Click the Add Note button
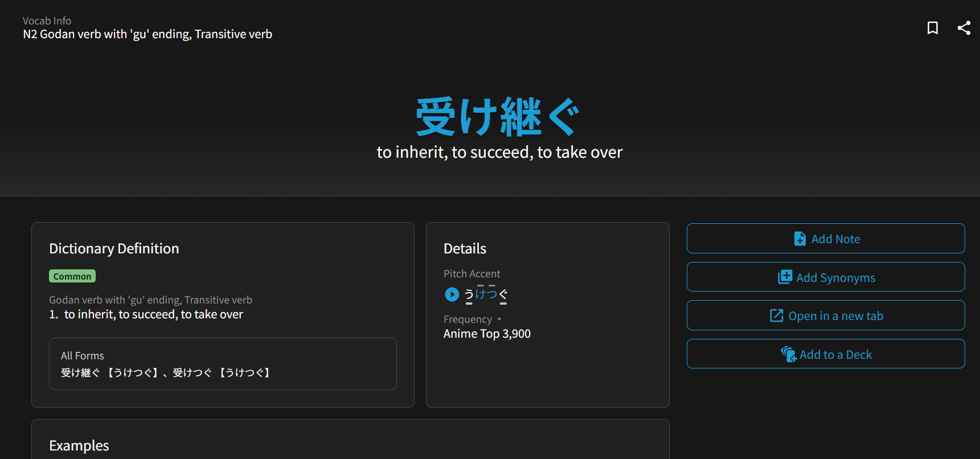Viewport: 980px width, 459px height. [x=826, y=239]
